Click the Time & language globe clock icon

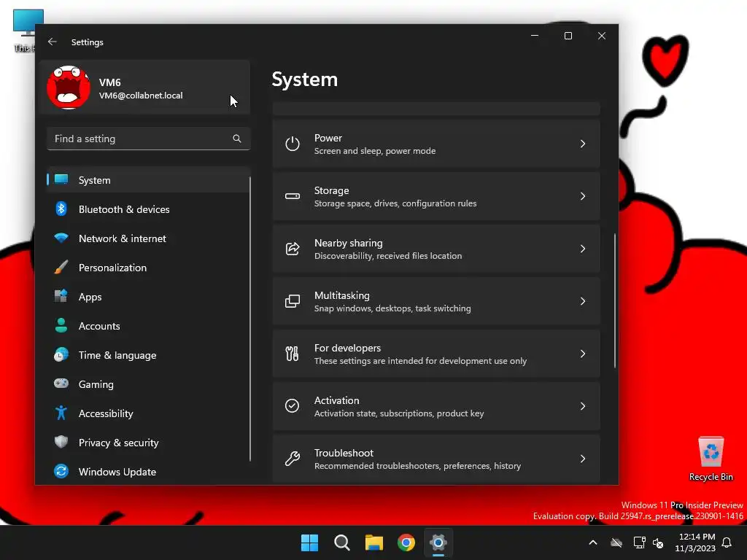click(61, 355)
